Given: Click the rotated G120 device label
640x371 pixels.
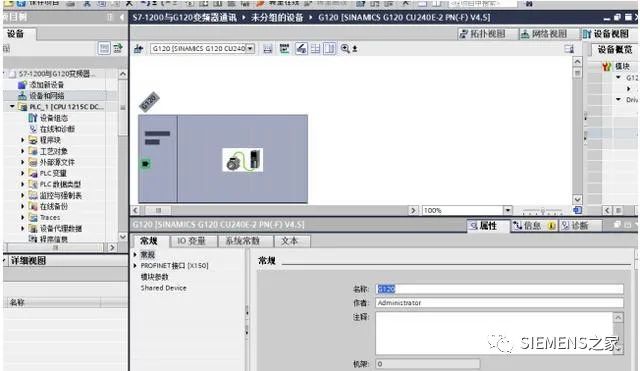Looking at the screenshot, I should coord(149,102).
